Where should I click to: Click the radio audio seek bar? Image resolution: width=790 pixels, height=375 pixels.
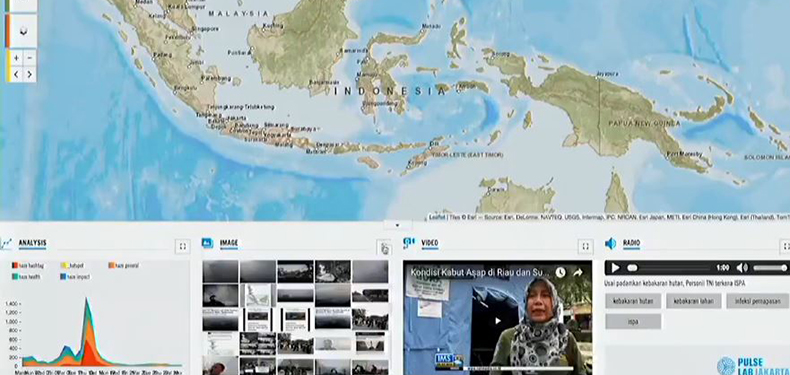pyautogui.click(x=670, y=268)
